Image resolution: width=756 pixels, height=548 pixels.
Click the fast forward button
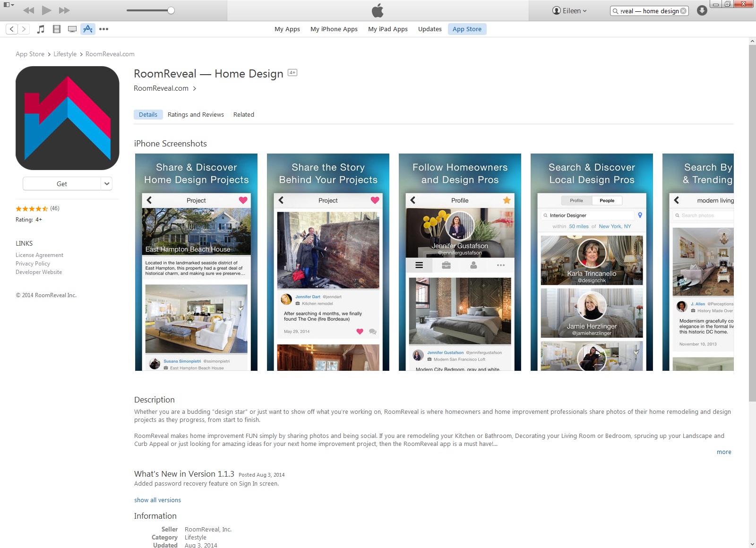[64, 10]
